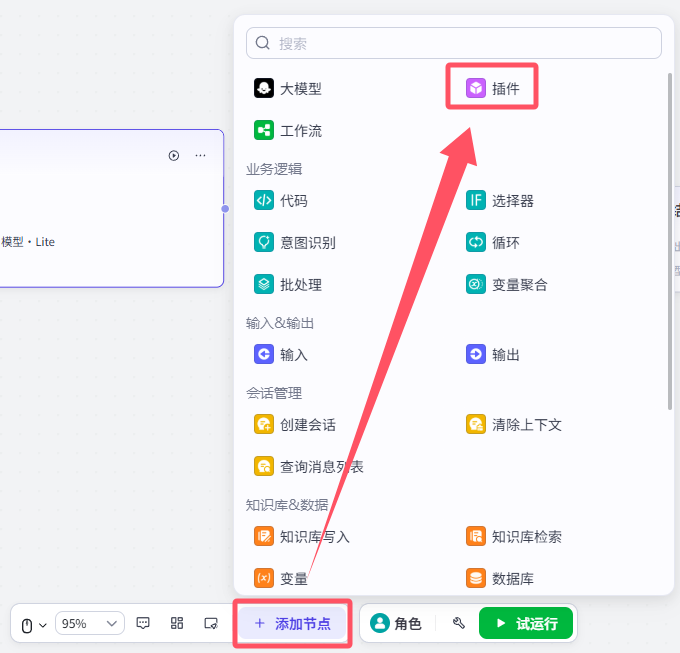Image resolution: width=680 pixels, height=653 pixels.
Task: Click the node panel vertical scrollbar
Action: click(670, 242)
